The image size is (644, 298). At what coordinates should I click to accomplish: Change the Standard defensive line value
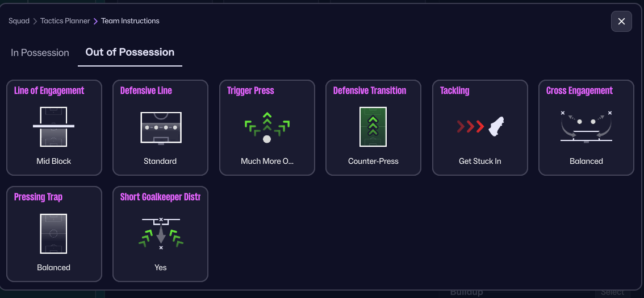tap(160, 161)
